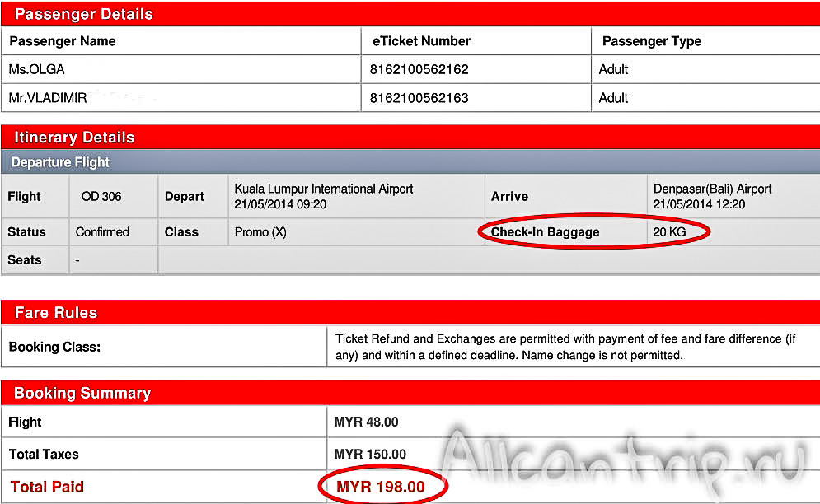Click the Total Taxes amount MYR 150.00
Viewport: 820px width, 504px height.
[370, 454]
